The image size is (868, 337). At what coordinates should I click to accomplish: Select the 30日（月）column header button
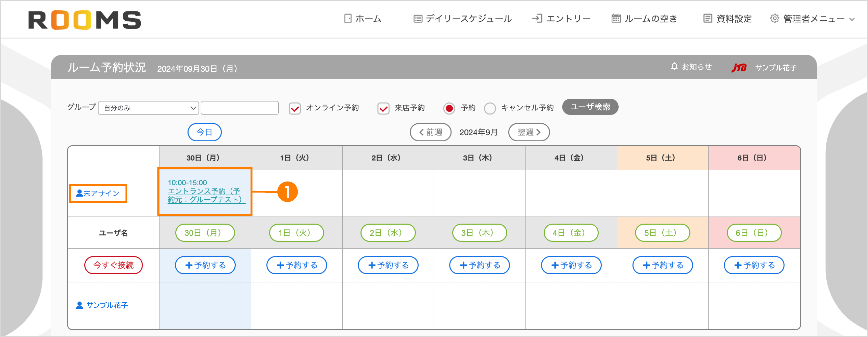pyautogui.click(x=205, y=232)
